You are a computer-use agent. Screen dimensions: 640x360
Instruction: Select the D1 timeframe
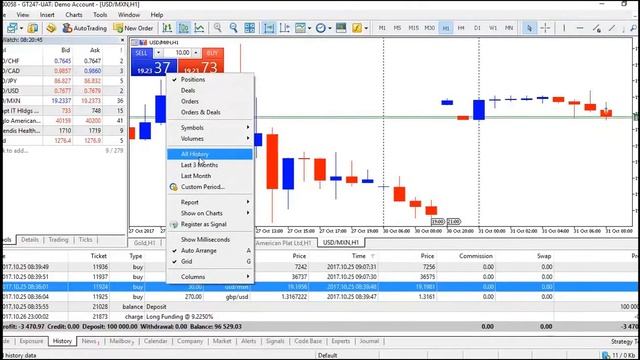tap(477, 28)
